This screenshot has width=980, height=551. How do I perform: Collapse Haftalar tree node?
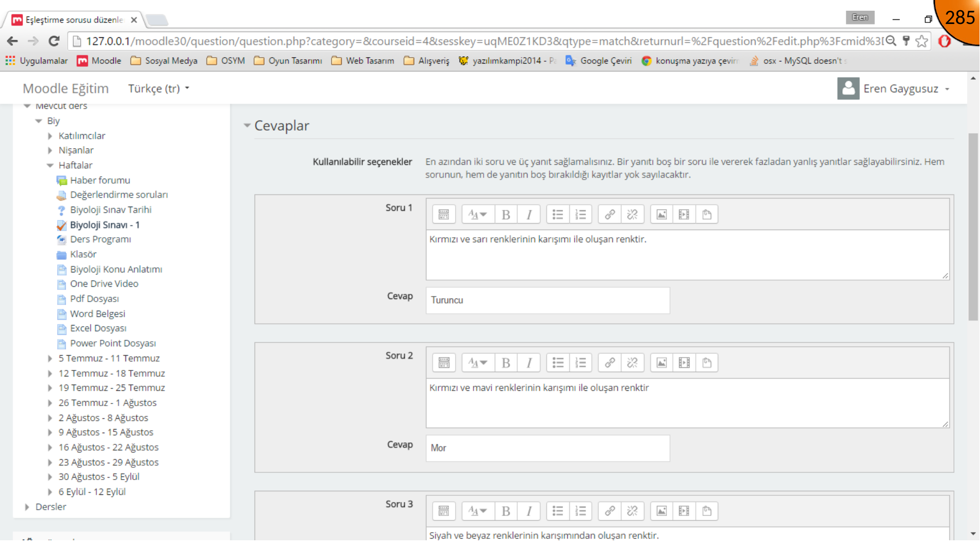click(50, 165)
